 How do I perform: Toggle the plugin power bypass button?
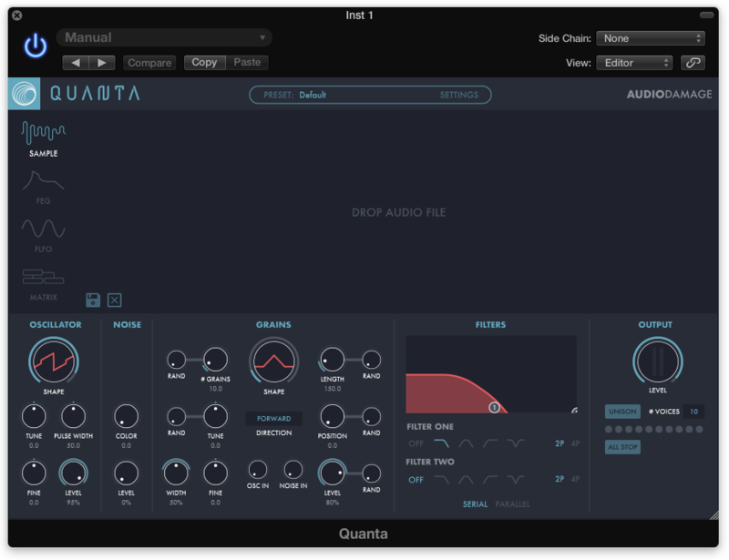pyautogui.click(x=36, y=47)
